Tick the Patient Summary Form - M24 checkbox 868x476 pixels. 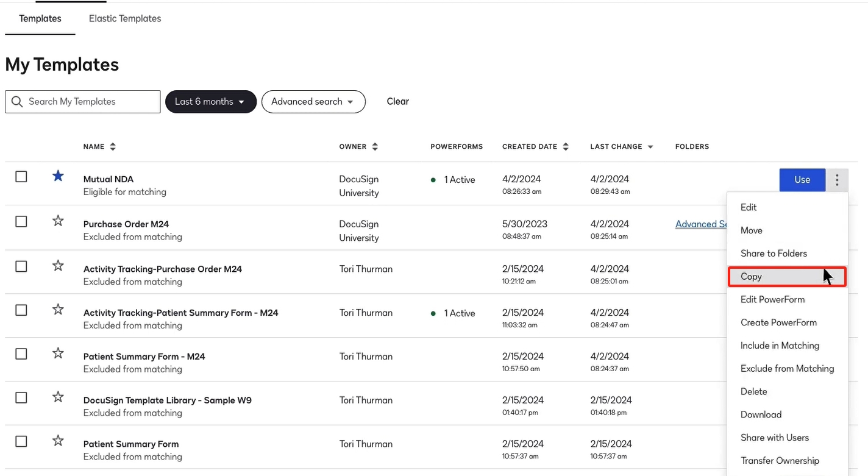tap(21, 353)
